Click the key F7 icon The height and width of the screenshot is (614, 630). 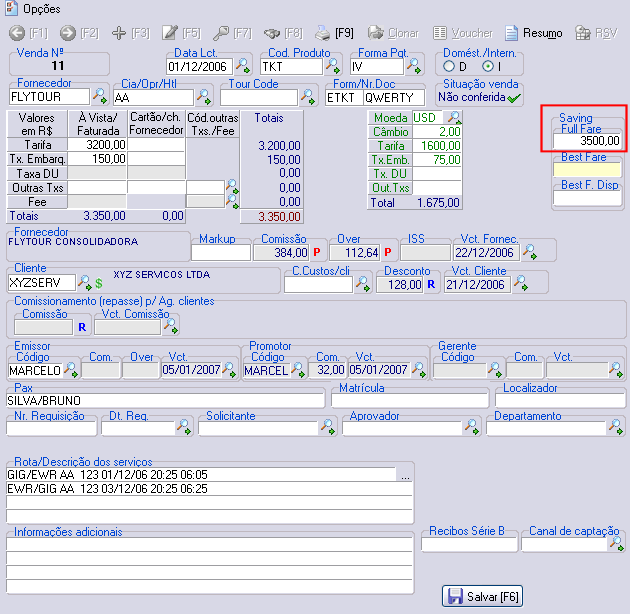click(221, 33)
